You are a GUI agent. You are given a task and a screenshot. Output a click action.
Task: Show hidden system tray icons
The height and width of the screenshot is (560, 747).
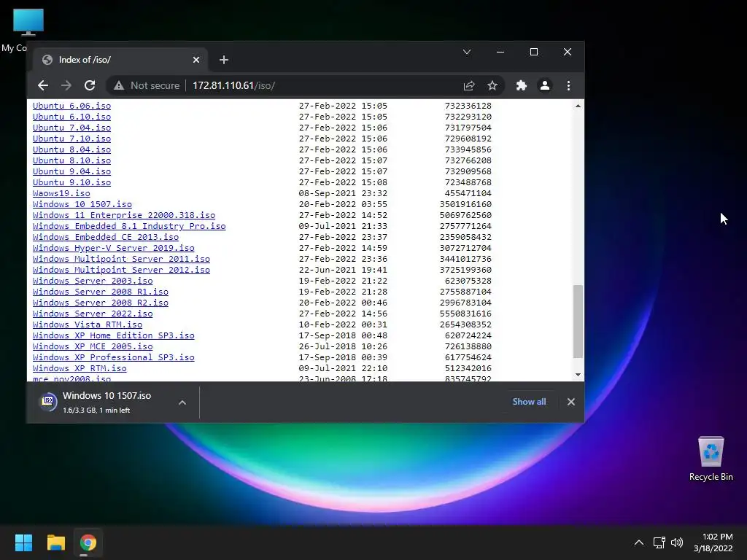click(639, 542)
